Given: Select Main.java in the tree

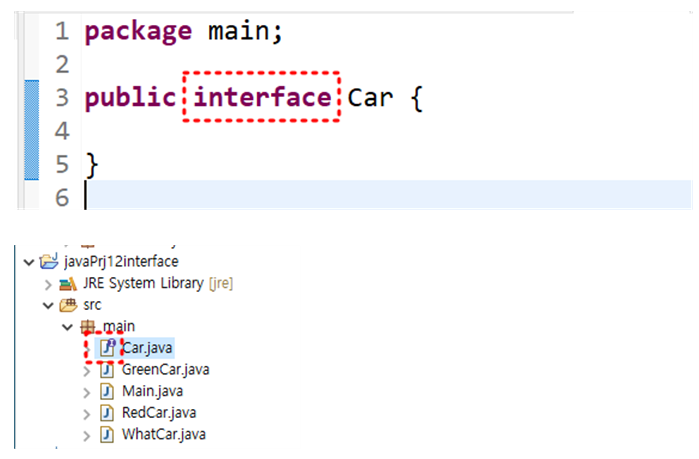Looking at the screenshot, I should click(152, 391).
